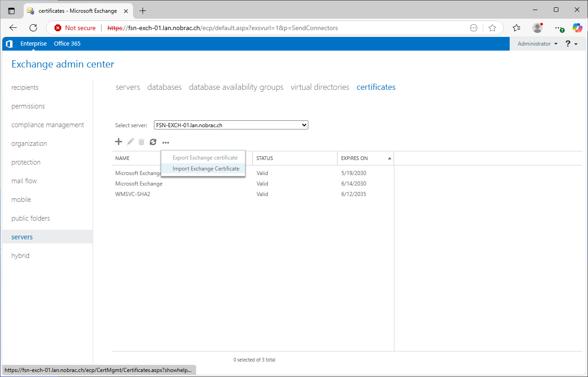Click Valid status of WMSVC-SHA2 row

click(x=262, y=194)
